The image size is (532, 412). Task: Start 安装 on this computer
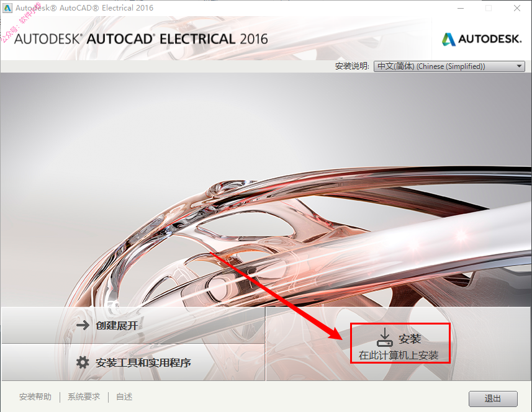pyautogui.click(x=400, y=343)
